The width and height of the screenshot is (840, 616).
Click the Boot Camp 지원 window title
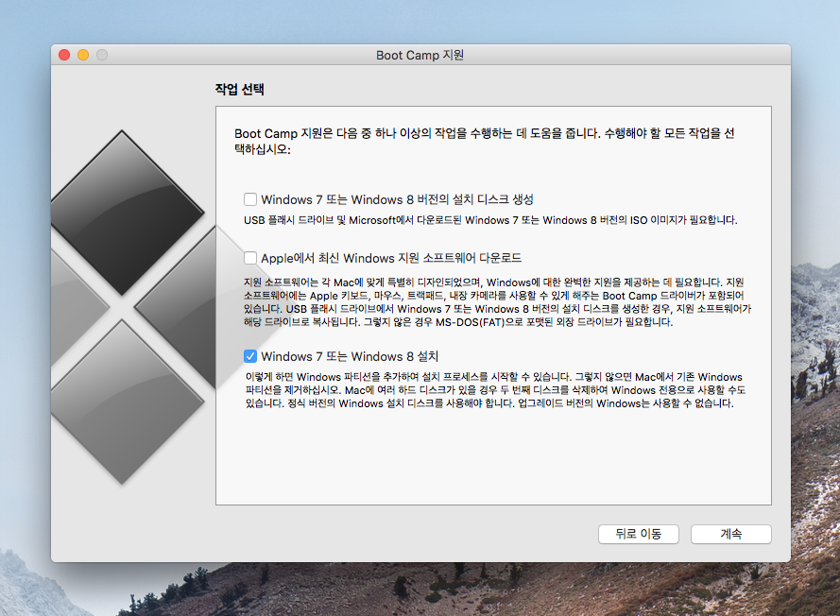pyautogui.click(x=420, y=55)
